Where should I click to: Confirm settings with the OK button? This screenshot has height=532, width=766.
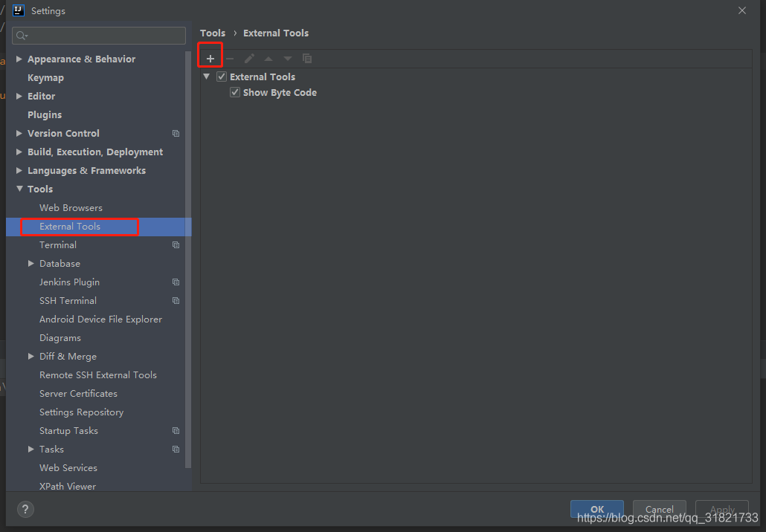[597, 508]
